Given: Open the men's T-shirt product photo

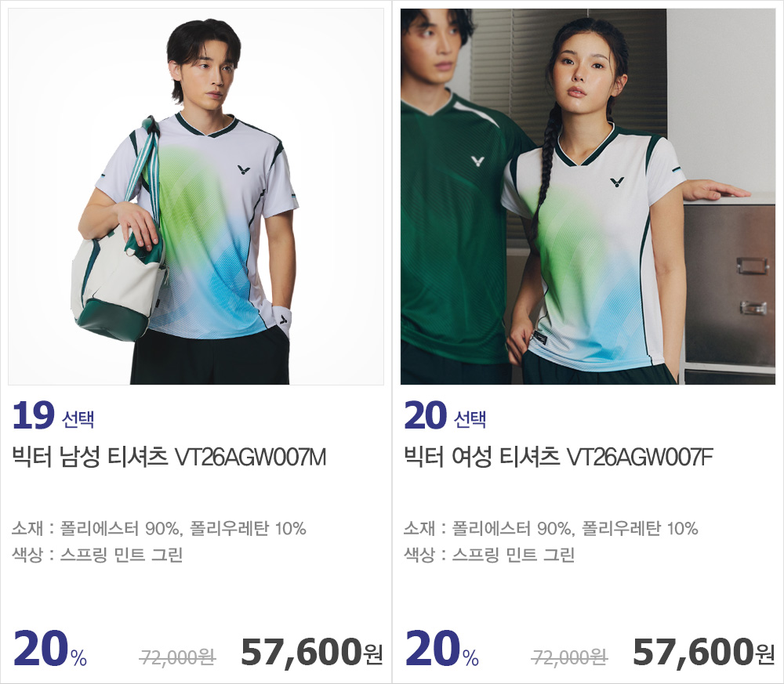Looking at the screenshot, I should [196, 197].
